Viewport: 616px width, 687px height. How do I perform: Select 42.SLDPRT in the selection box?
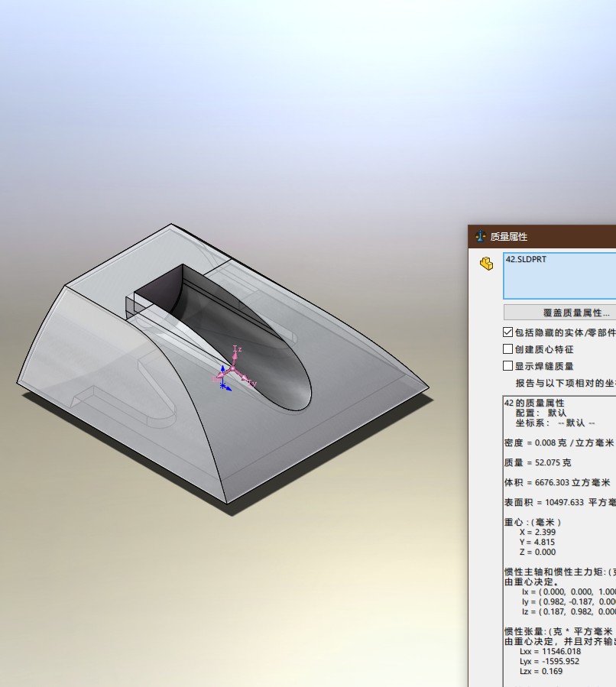click(527, 260)
